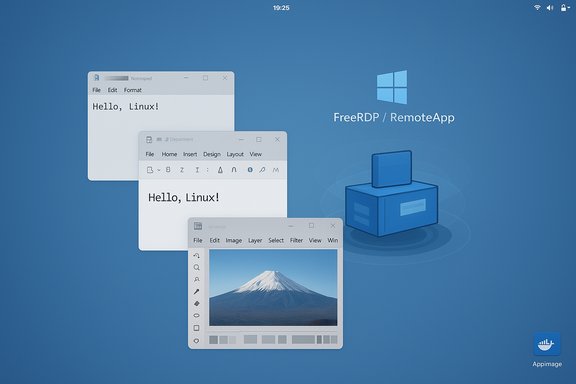Click the curved arrow undo tool
The image size is (576, 384).
[197, 255]
